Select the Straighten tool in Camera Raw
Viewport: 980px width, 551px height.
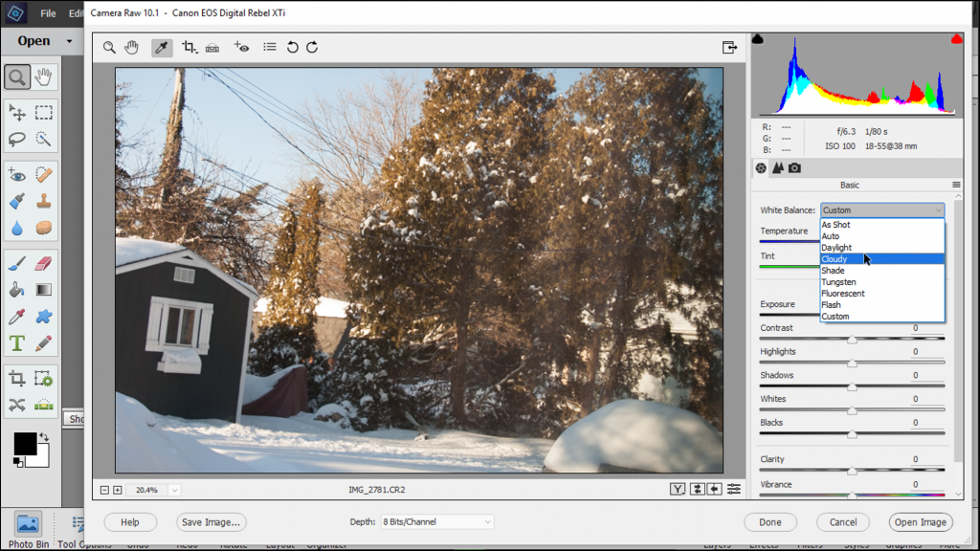pos(212,48)
